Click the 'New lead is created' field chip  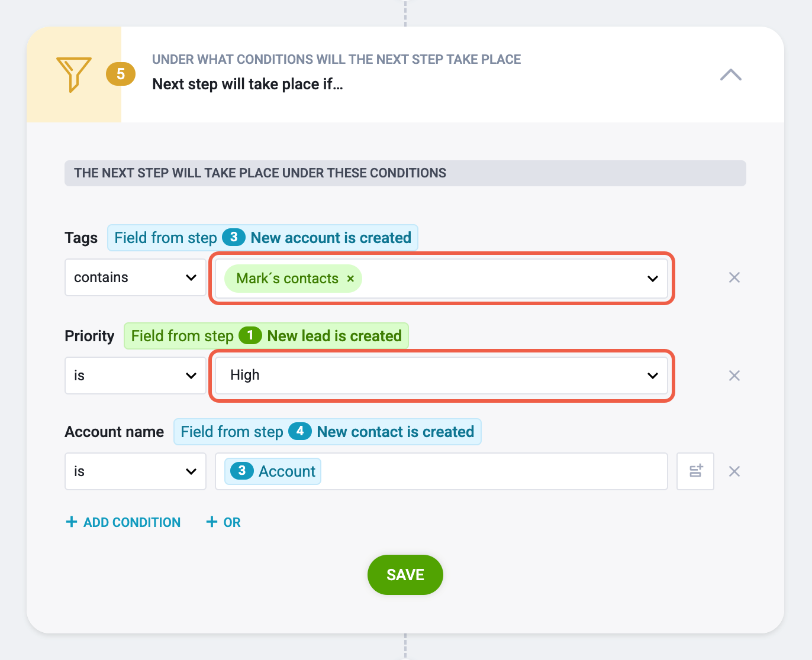coord(266,336)
